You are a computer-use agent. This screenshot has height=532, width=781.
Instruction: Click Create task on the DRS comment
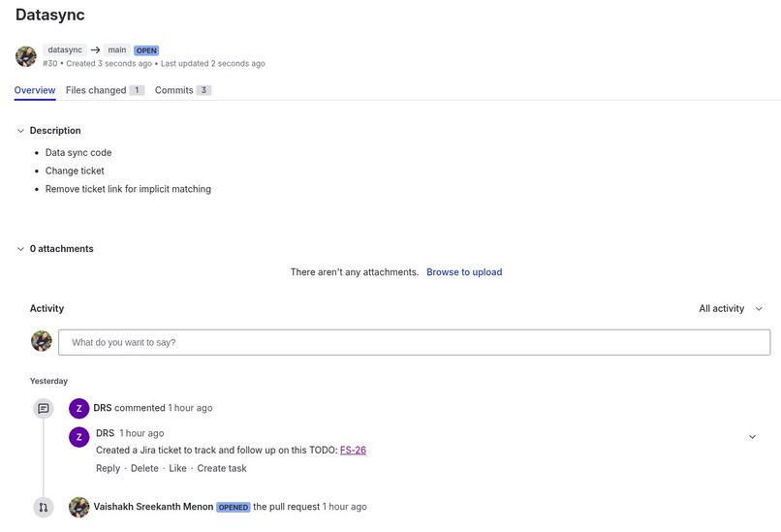click(x=222, y=468)
